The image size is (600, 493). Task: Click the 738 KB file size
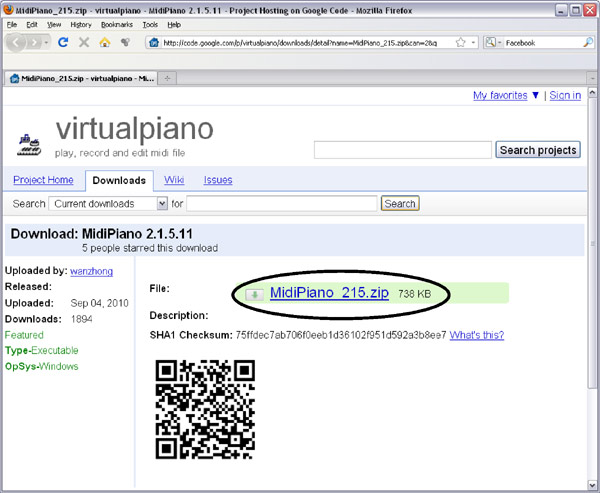[414, 294]
